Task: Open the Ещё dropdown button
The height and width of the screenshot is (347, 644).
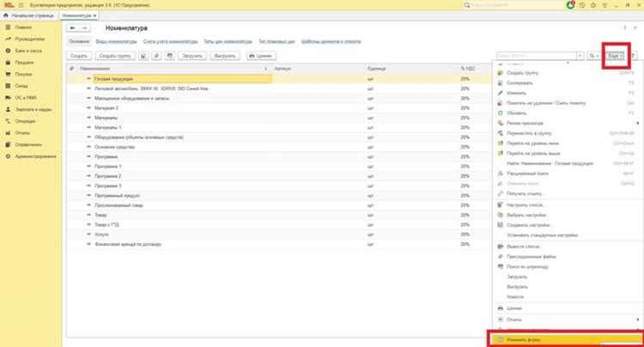Action: pyautogui.click(x=616, y=56)
